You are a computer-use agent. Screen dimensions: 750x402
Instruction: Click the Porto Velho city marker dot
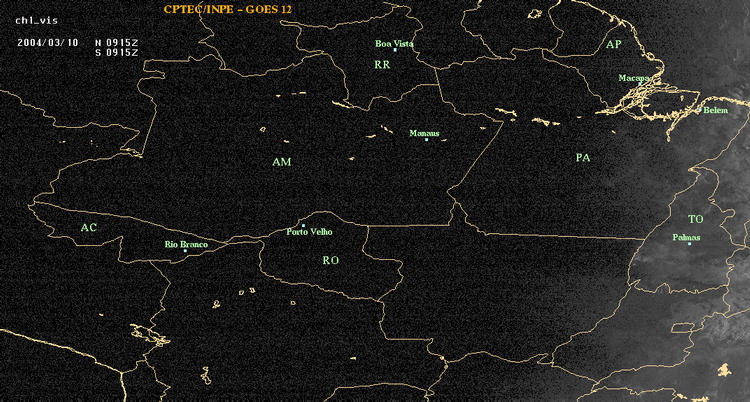303,225
